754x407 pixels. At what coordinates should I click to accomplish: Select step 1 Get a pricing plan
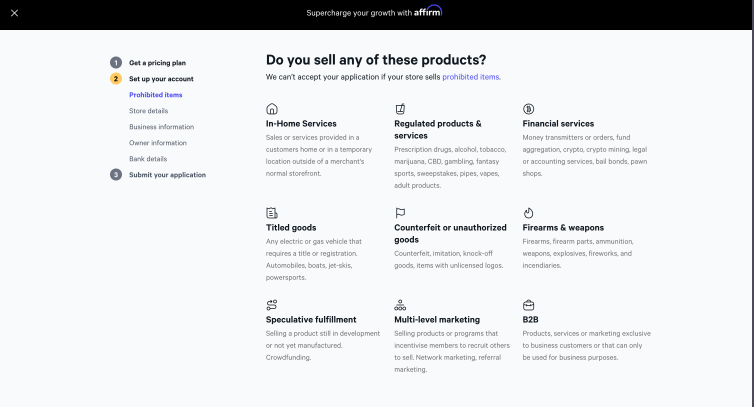click(148, 63)
